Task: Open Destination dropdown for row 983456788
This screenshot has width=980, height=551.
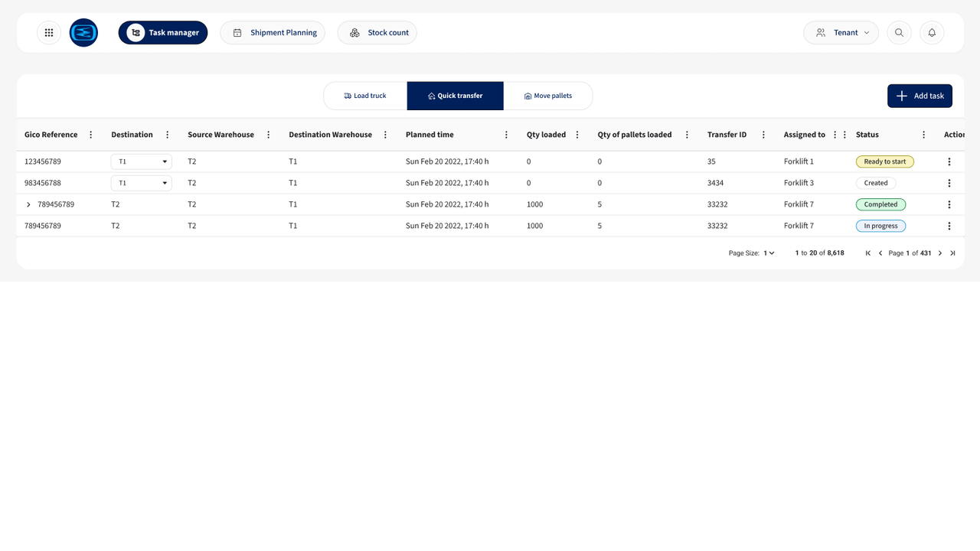Action: tap(142, 183)
